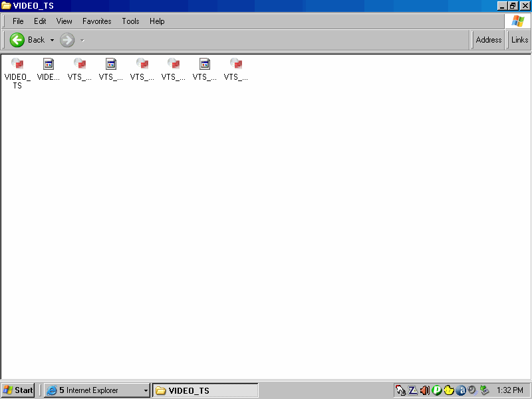This screenshot has width=532, height=399.
Task: Click the red speaker volume tray icon
Action: pos(425,390)
